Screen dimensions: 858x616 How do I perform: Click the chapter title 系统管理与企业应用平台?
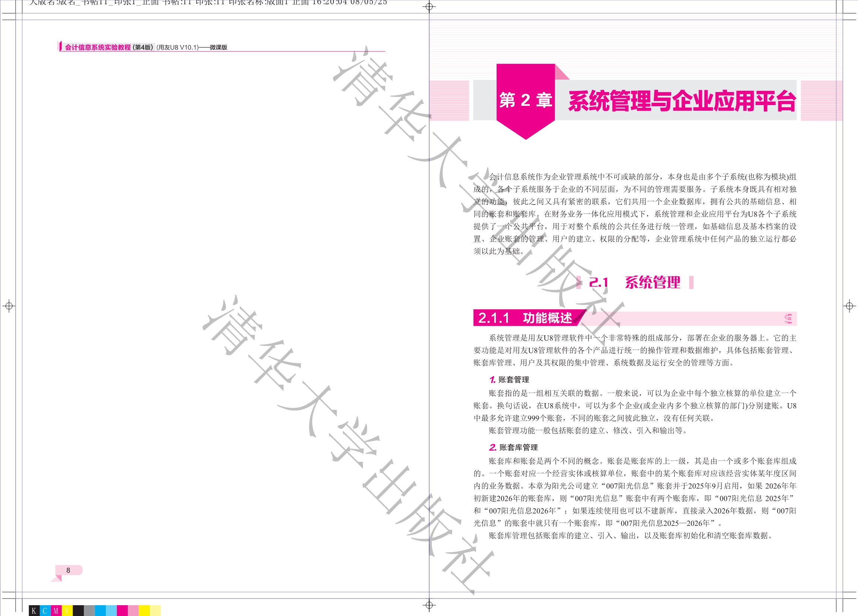pyautogui.click(x=682, y=101)
